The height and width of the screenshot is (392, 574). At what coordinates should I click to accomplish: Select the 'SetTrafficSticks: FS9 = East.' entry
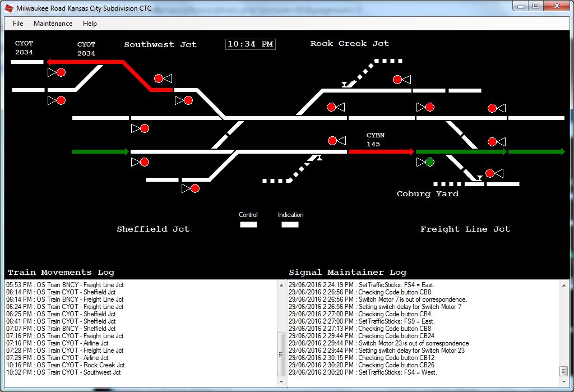tap(362, 321)
